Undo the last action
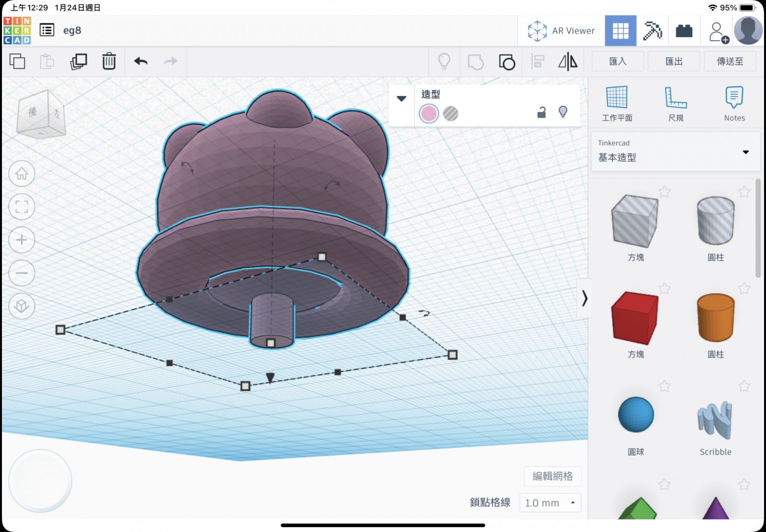 click(141, 61)
